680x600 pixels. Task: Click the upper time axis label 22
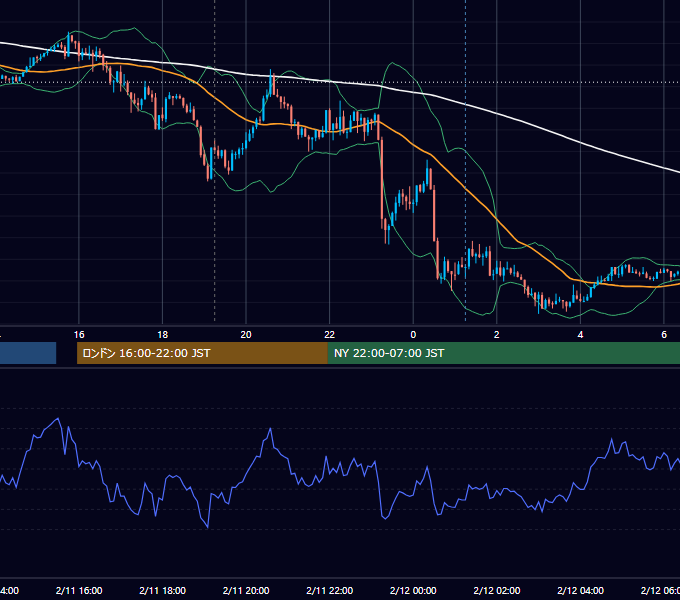click(330, 335)
